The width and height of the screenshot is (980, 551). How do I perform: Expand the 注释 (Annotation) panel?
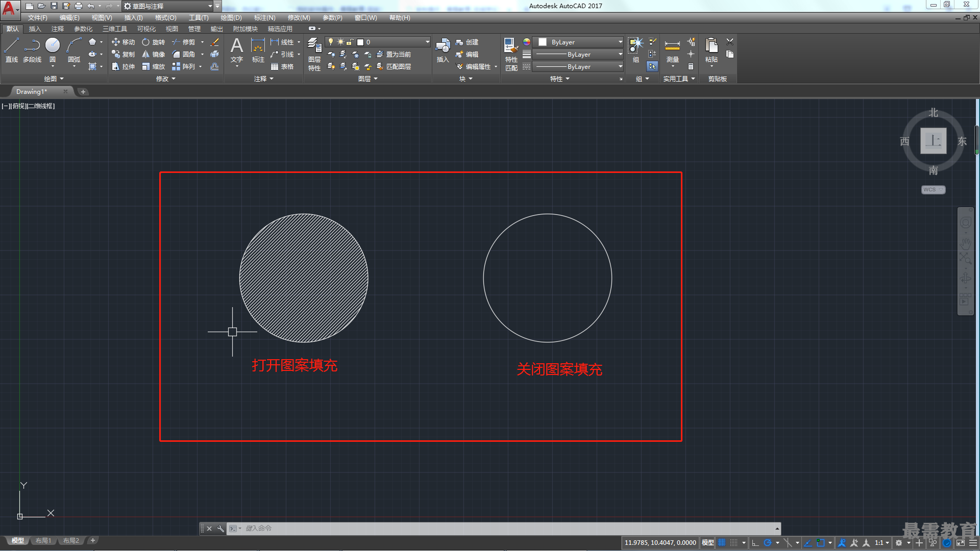(263, 79)
